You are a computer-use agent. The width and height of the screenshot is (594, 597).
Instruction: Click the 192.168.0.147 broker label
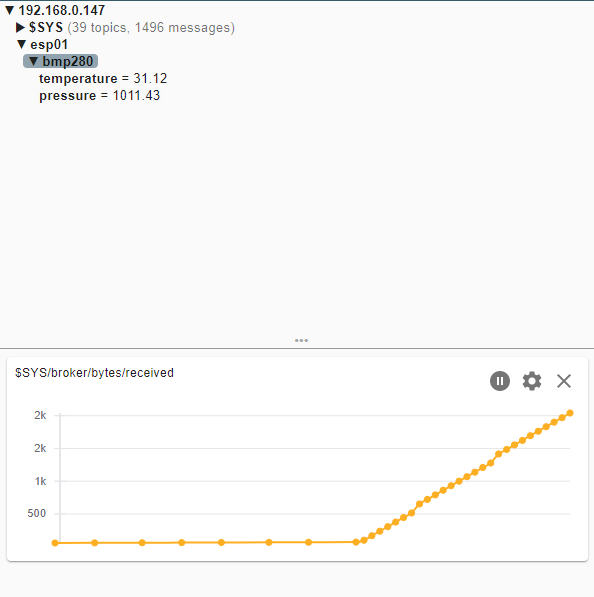click(x=62, y=10)
